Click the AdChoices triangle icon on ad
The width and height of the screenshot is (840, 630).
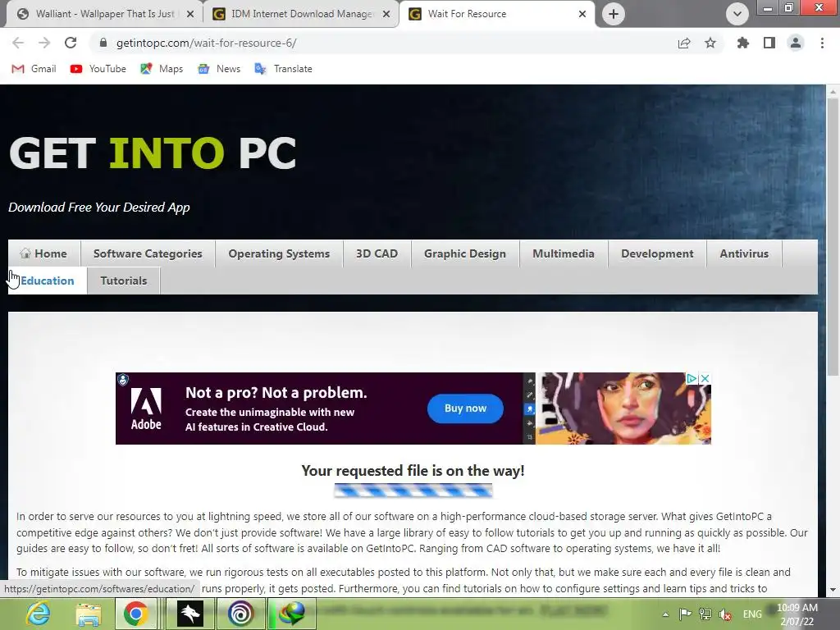[692, 379]
